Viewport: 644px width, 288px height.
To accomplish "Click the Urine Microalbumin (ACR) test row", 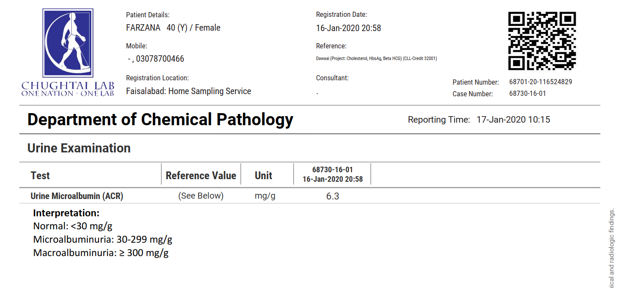I will (77, 196).
